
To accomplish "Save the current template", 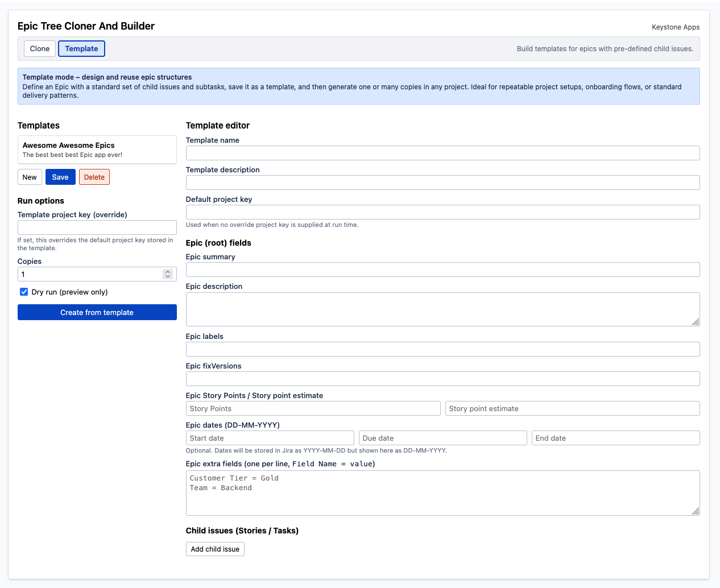I will tap(60, 177).
